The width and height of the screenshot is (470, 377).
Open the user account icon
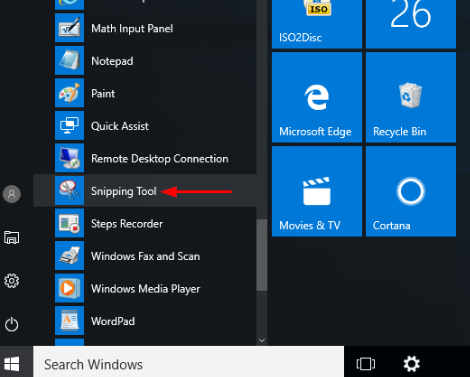pos(12,194)
